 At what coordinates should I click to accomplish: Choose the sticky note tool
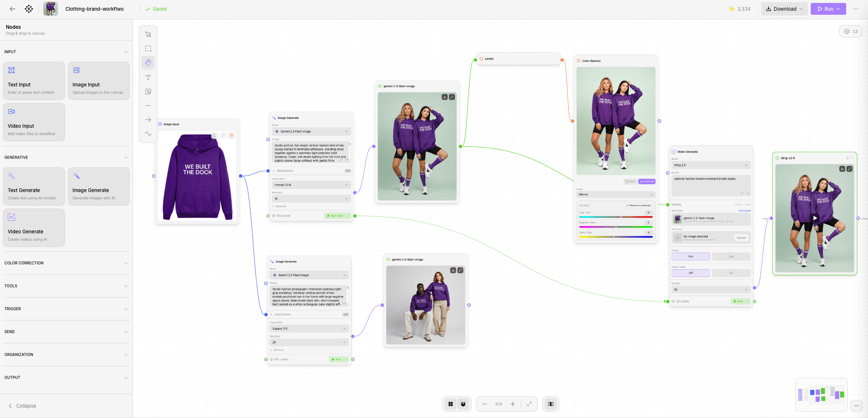coord(148,91)
